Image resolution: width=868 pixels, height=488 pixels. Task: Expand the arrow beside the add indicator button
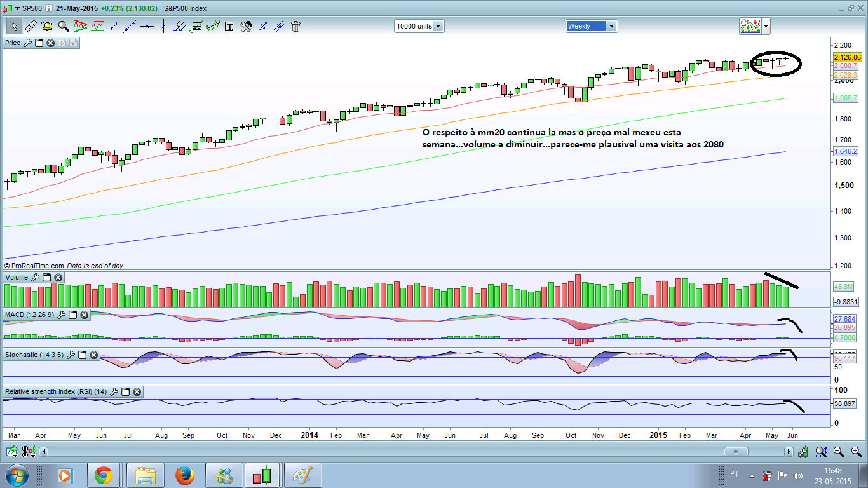766,27
